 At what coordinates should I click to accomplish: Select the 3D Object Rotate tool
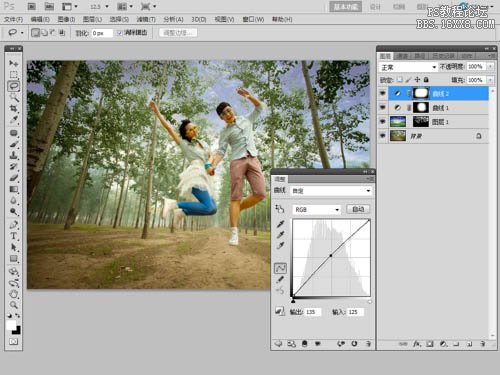(14, 272)
